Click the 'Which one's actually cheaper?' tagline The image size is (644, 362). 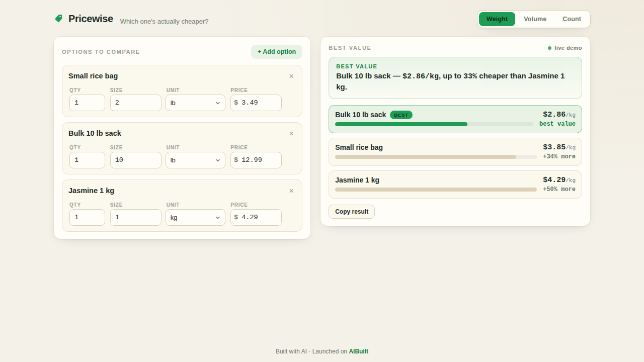164,22
